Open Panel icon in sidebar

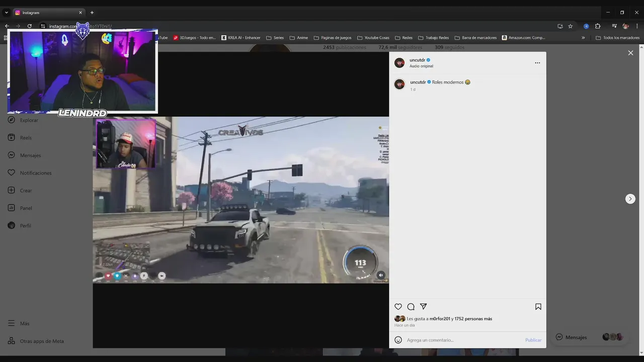click(11, 208)
